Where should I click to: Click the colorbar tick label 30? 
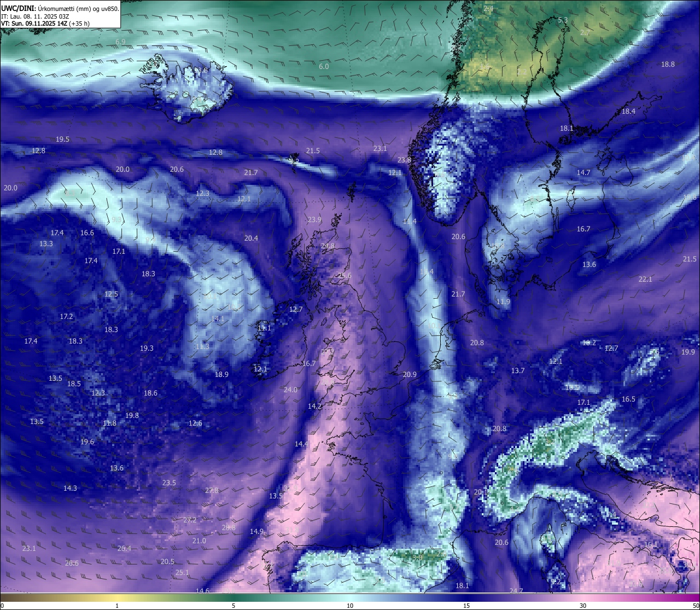click(x=583, y=606)
